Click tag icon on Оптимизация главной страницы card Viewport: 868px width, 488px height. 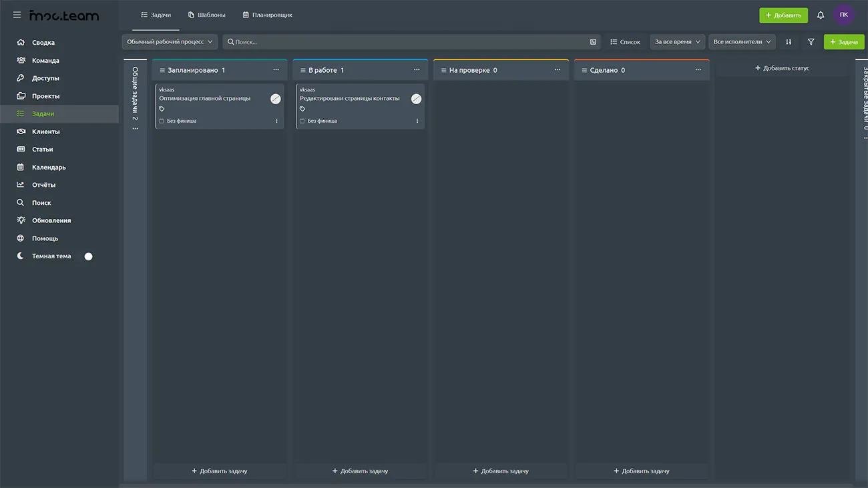pos(162,109)
